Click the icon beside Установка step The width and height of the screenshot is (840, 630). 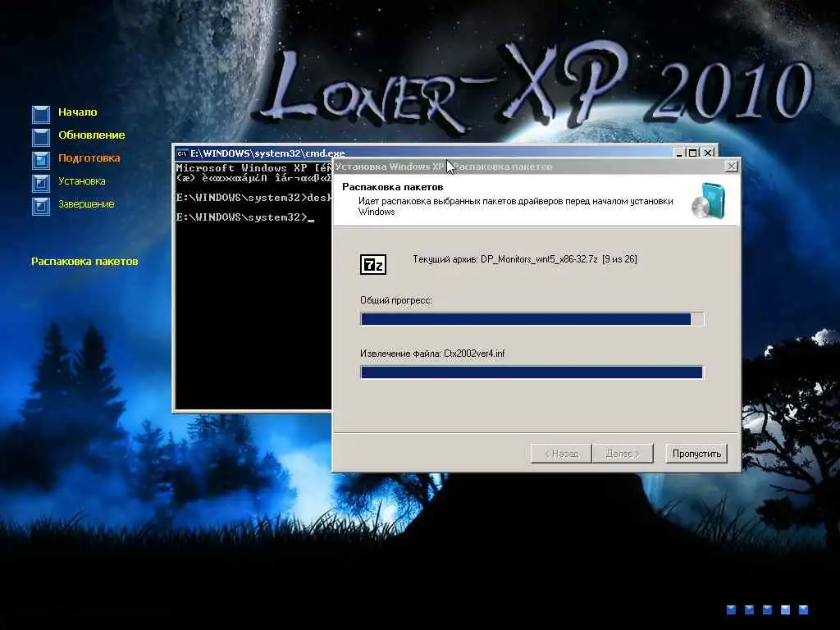(41, 183)
